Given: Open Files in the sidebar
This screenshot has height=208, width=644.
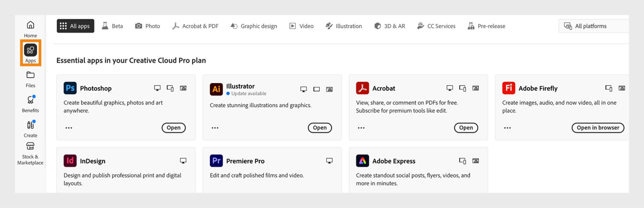Looking at the screenshot, I should click(30, 79).
